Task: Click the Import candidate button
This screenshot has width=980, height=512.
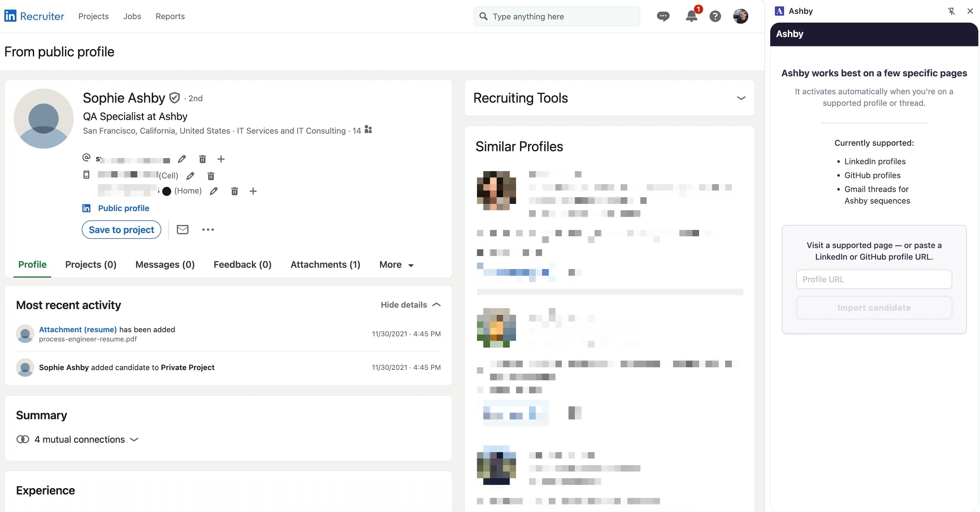Action: click(x=874, y=307)
